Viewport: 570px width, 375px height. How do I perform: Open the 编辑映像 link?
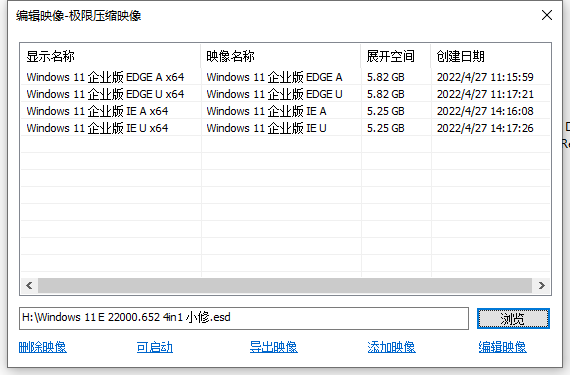502,347
